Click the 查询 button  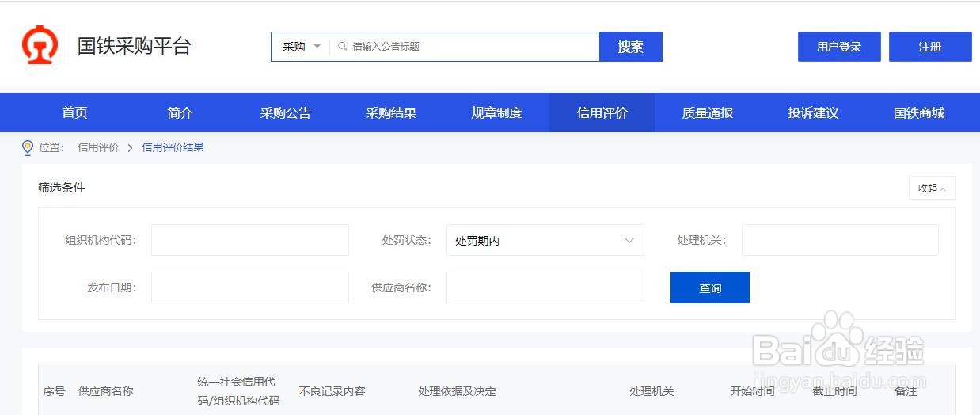point(710,287)
